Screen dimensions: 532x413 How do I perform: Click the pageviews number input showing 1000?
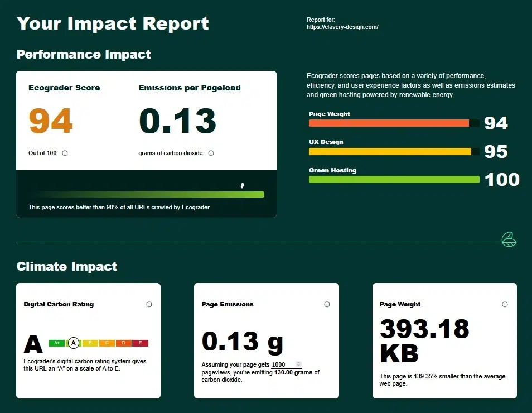click(287, 364)
